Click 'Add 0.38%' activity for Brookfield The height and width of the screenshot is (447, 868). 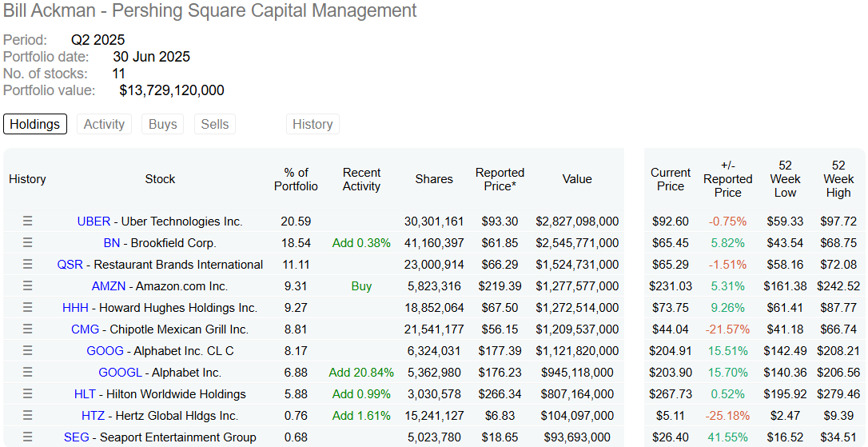361,243
